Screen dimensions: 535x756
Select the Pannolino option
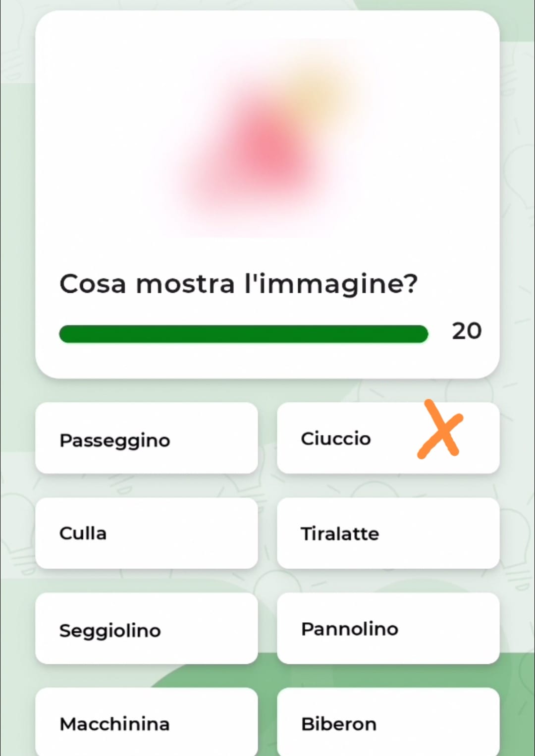click(388, 629)
